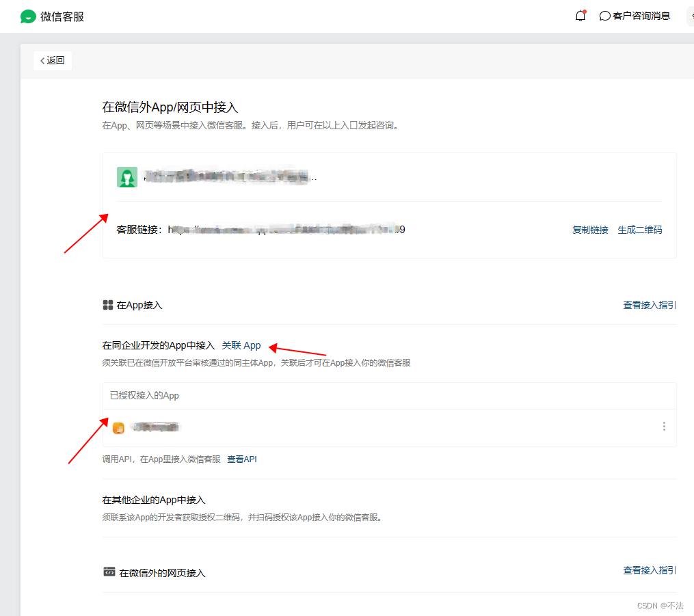
Task: Click the blurred customer service account name
Action: pos(230,177)
